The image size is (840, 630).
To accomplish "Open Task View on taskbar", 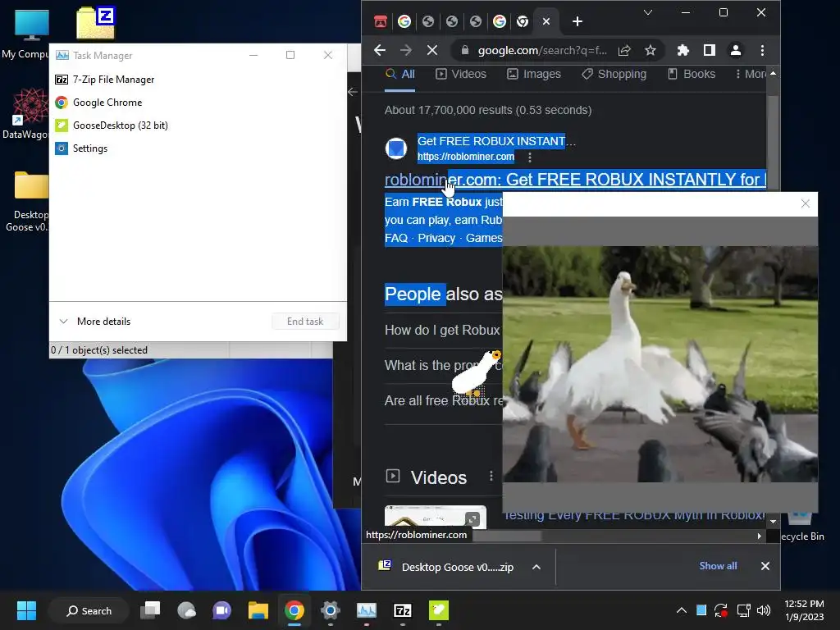I will click(150, 610).
